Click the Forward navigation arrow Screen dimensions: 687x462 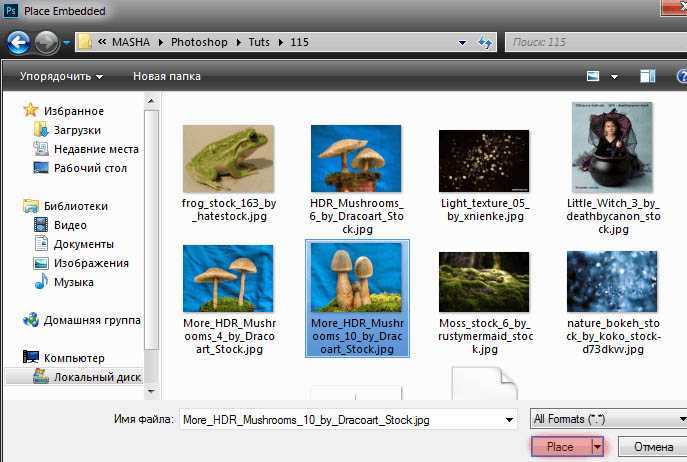pyautogui.click(x=46, y=43)
